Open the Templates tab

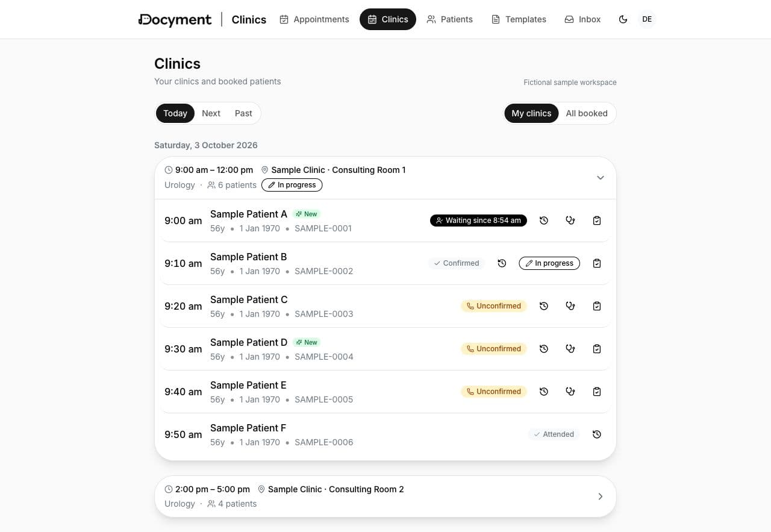[x=519, y=19]
